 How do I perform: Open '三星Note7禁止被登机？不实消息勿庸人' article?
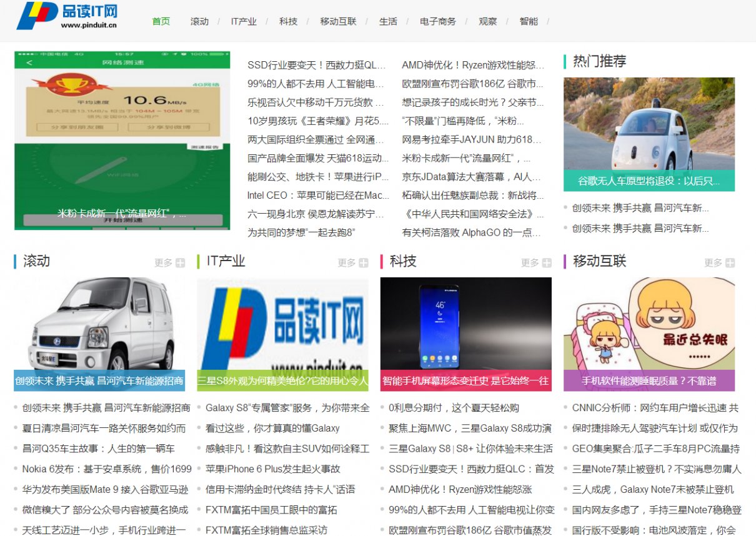click(x=657, y=469)
